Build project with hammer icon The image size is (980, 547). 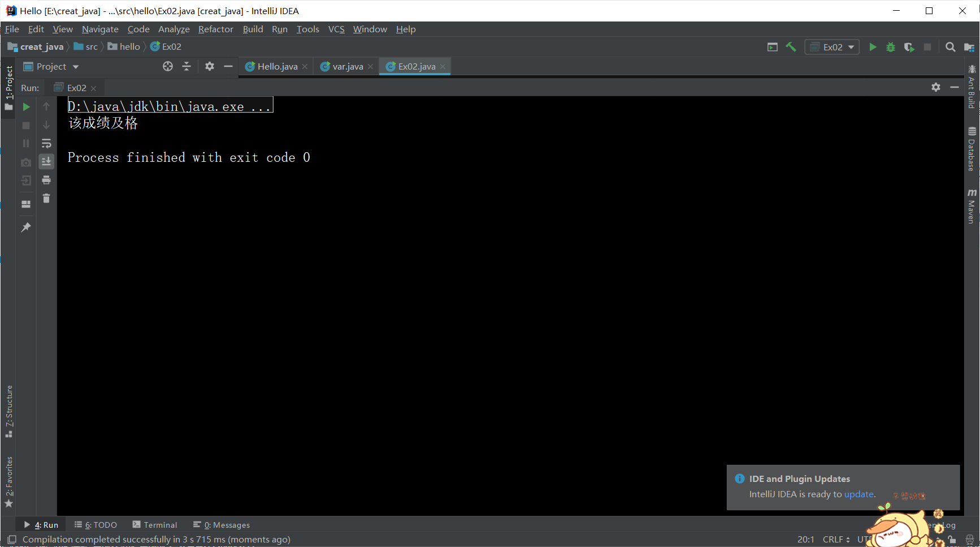[x=791, y=47]
